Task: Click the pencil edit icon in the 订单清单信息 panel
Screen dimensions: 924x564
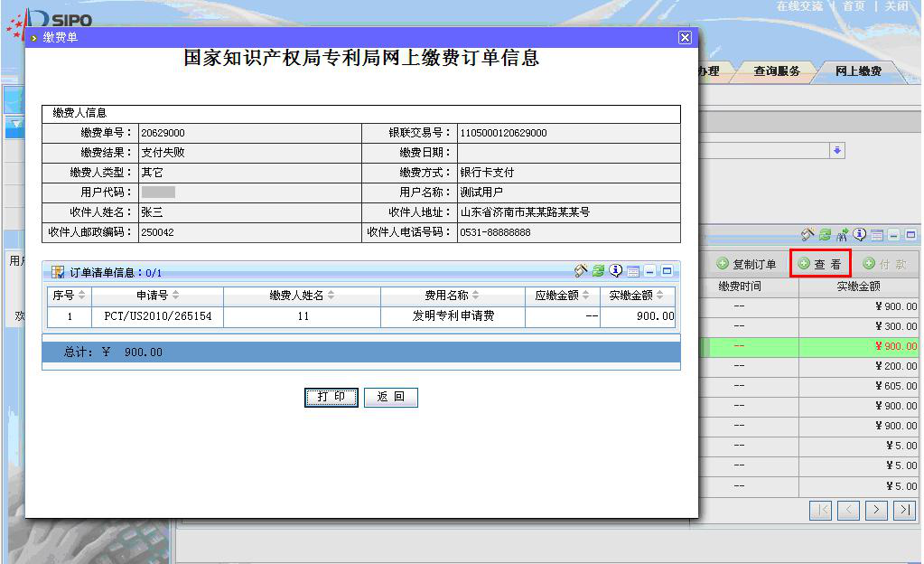Action: click(582, 271)
